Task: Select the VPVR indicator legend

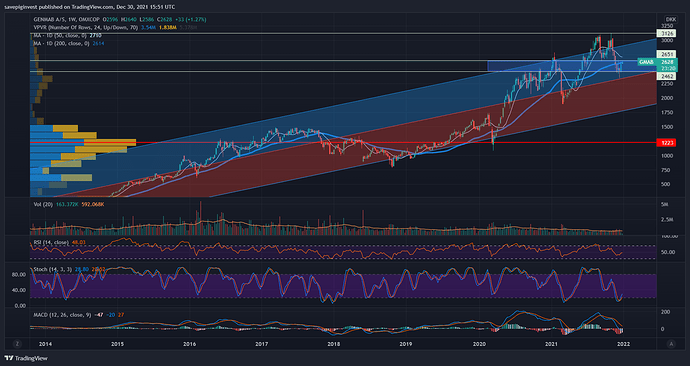Action: (85, 27)
